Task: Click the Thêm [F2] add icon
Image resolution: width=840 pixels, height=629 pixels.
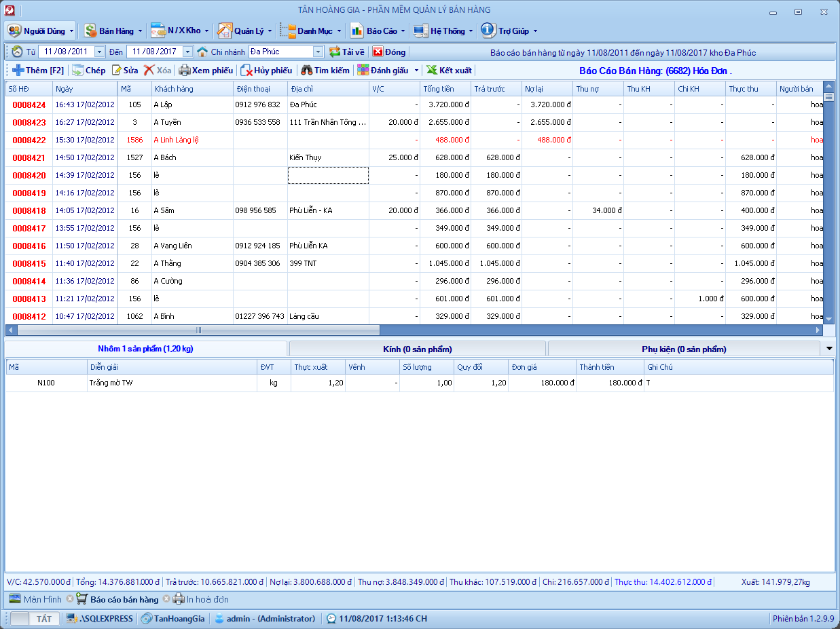Action: pos(18,71)
